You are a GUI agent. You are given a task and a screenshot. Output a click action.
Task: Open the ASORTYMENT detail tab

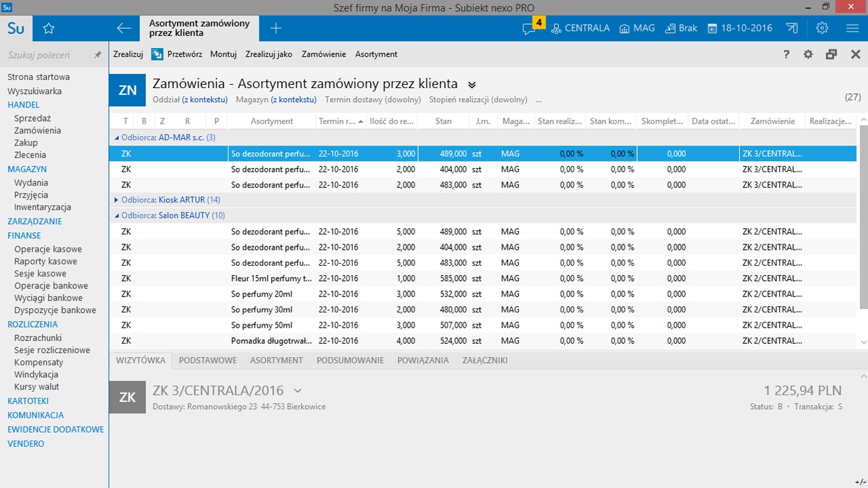tap(276, 360)
